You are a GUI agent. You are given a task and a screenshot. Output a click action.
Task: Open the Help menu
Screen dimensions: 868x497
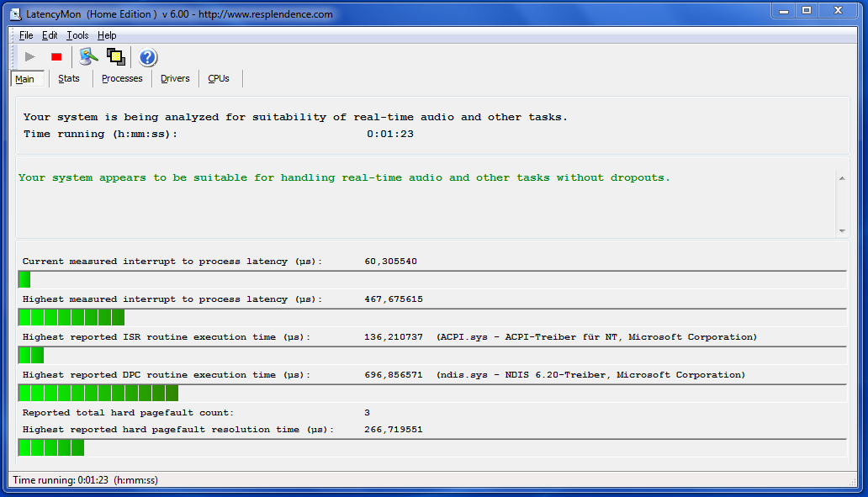click(x=107, y=35)
